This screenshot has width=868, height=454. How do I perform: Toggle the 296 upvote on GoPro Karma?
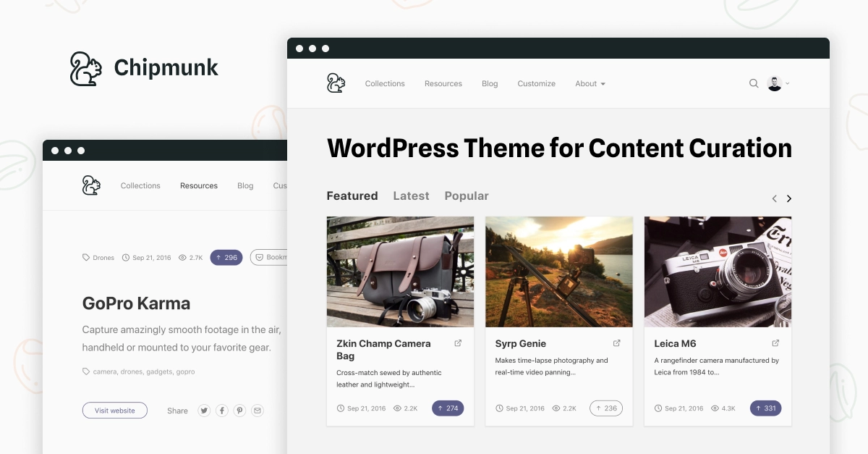click(226, 257)
